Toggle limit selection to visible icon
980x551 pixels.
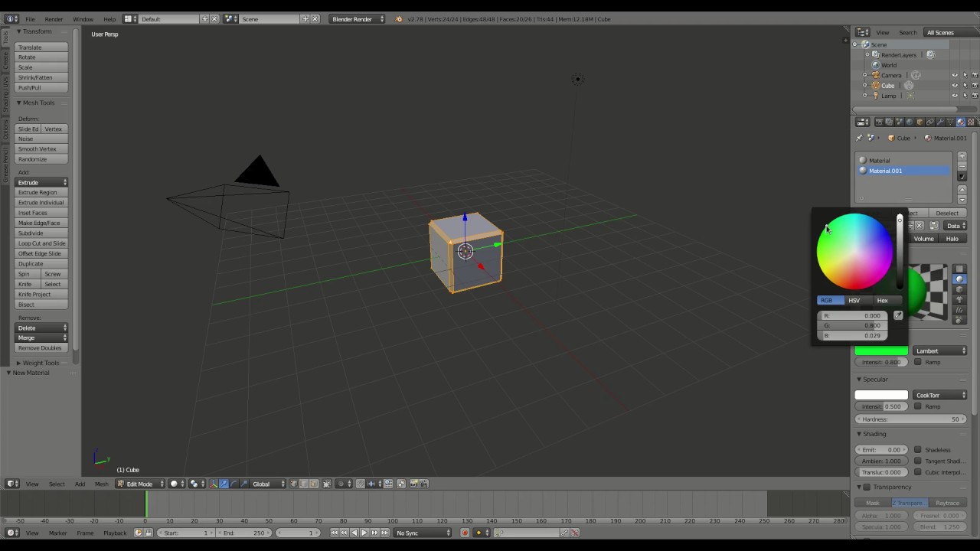point(327,484)
